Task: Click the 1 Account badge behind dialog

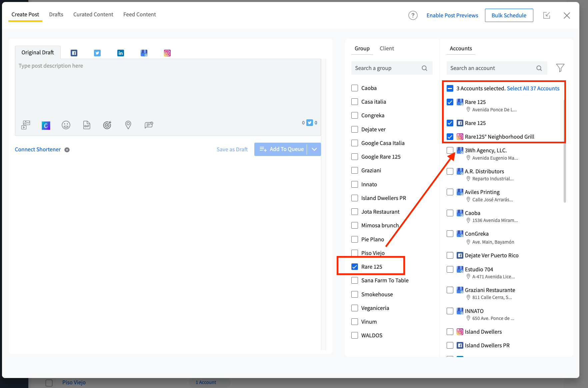Action: [206, 382]
